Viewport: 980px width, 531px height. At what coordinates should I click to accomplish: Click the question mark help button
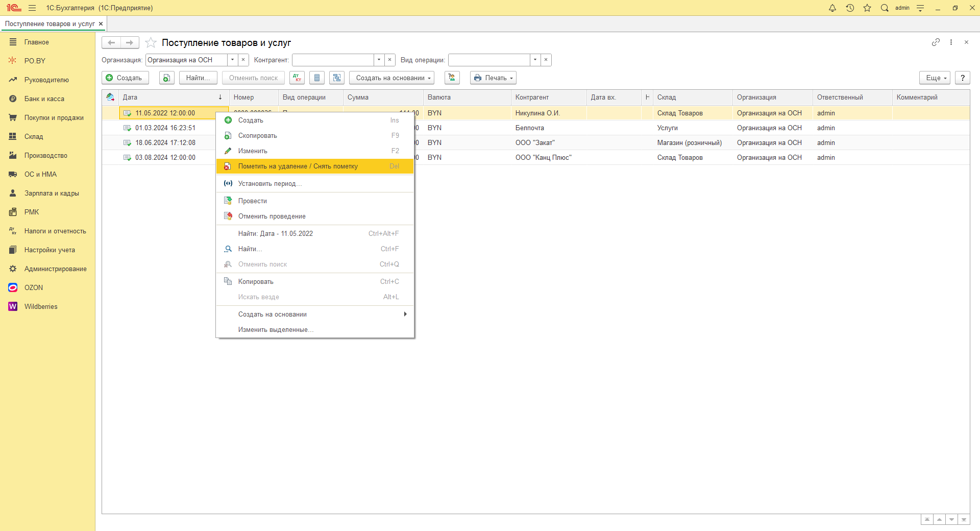(962, 78)
